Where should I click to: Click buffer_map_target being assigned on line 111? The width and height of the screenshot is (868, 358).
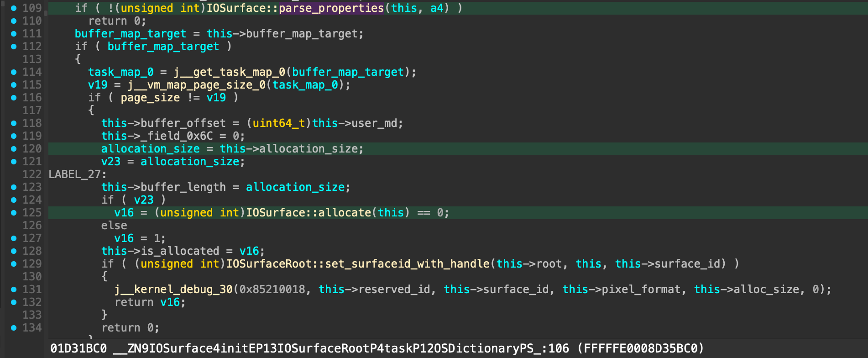(x=131, y=34)
